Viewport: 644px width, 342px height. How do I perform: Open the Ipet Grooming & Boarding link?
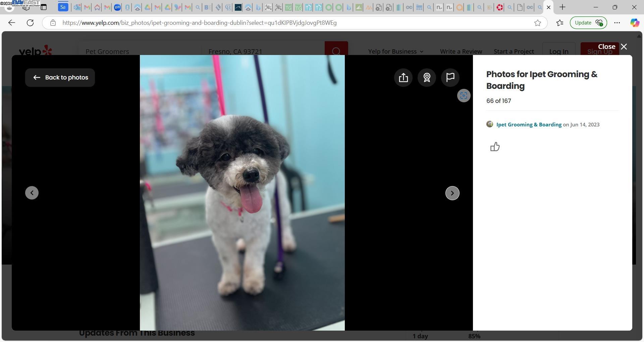point(529,124)
